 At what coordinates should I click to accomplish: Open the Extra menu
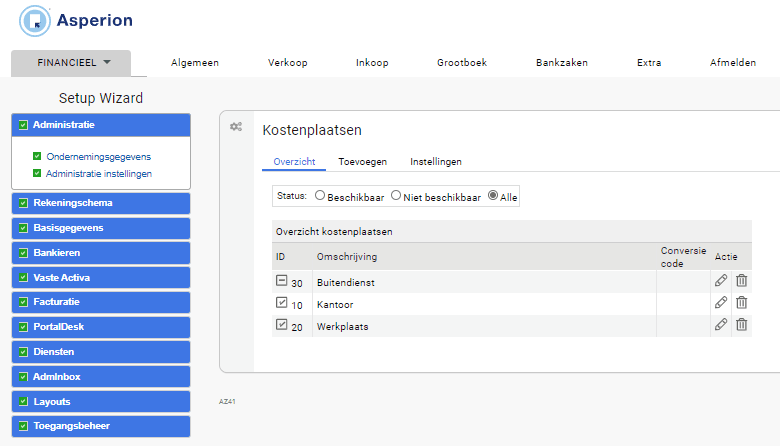click(649, 63)
